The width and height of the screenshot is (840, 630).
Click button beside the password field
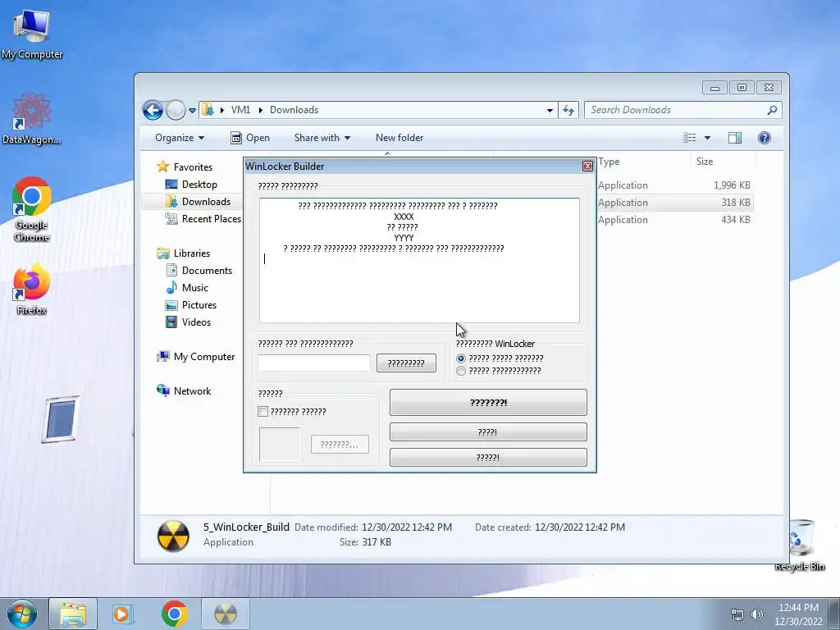[406, 363]
